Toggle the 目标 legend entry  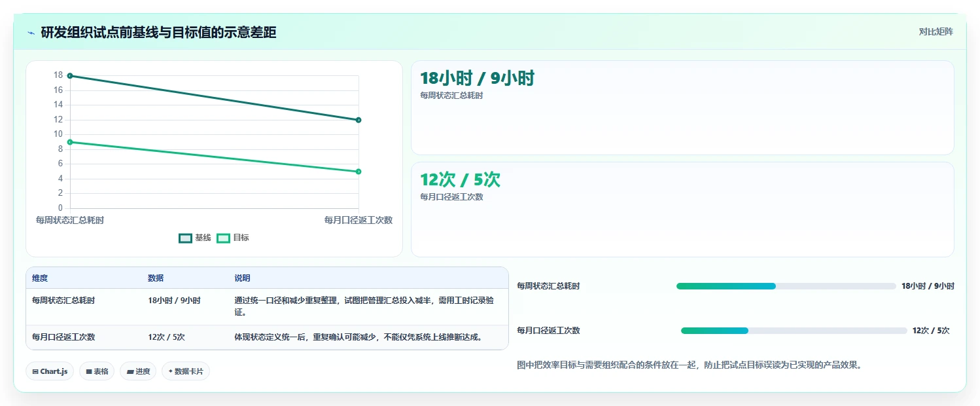(x=233, y=238)
